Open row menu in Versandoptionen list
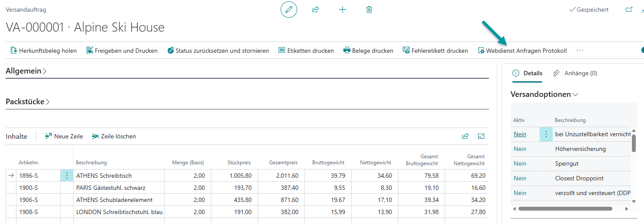Viewport: 644px width, 224px height. coord(546,134)
